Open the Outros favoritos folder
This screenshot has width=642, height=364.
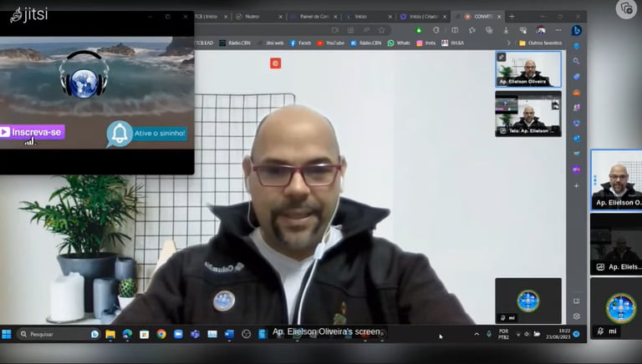[541, 43]
